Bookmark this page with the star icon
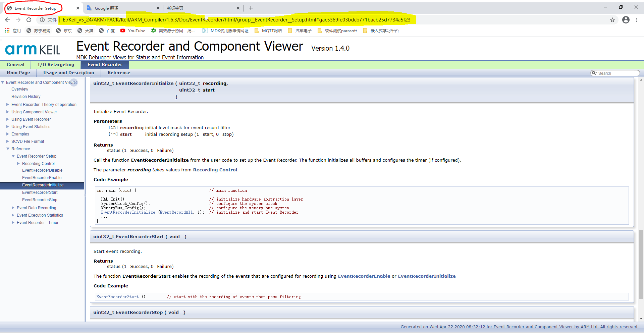 (613, 20)
